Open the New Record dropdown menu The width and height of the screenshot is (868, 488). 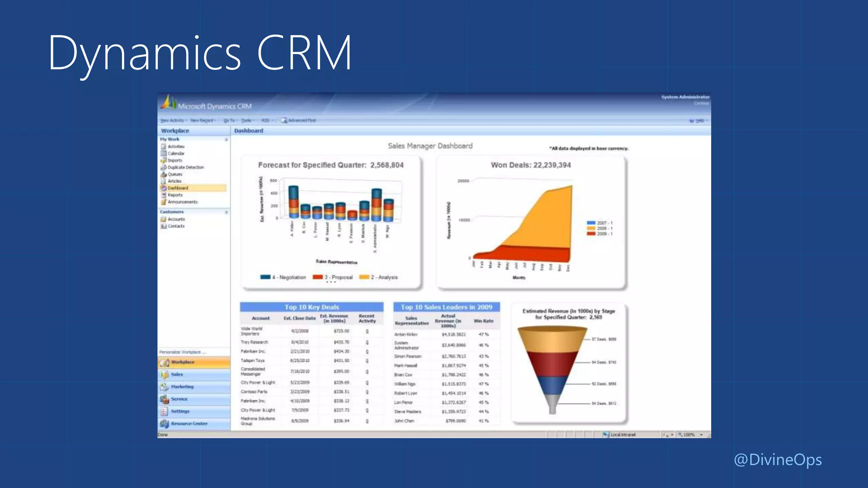(x=203, y=121)
